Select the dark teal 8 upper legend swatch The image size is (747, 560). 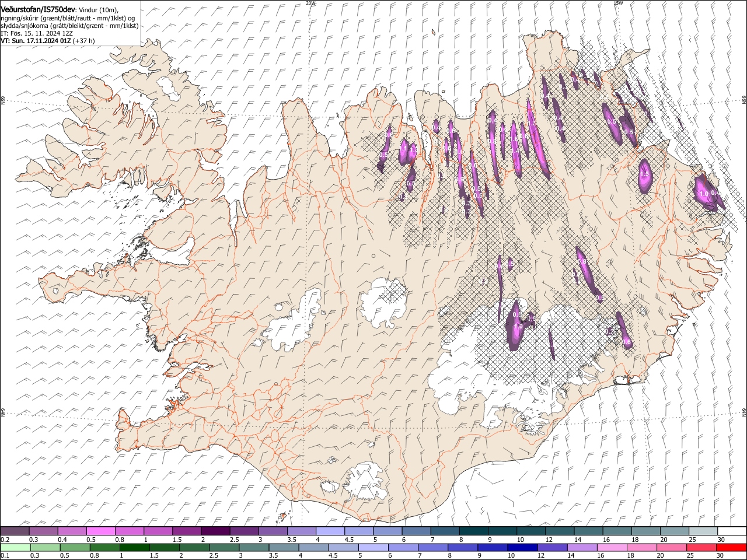pos(473,531)
